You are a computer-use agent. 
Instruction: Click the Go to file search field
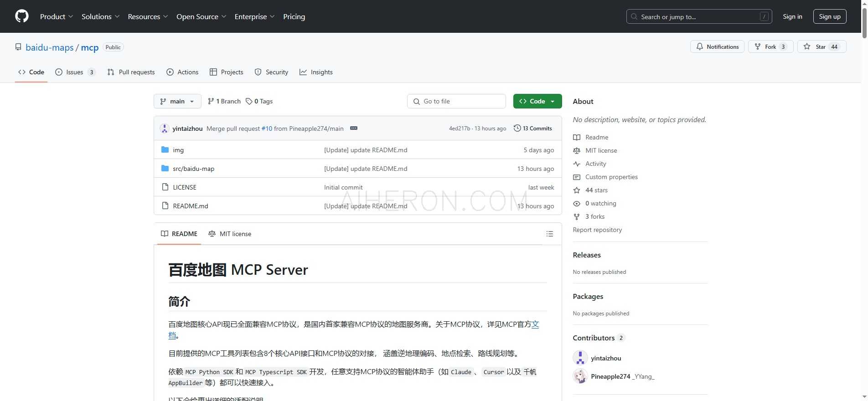pyautogui.click(x=456, y=101)
